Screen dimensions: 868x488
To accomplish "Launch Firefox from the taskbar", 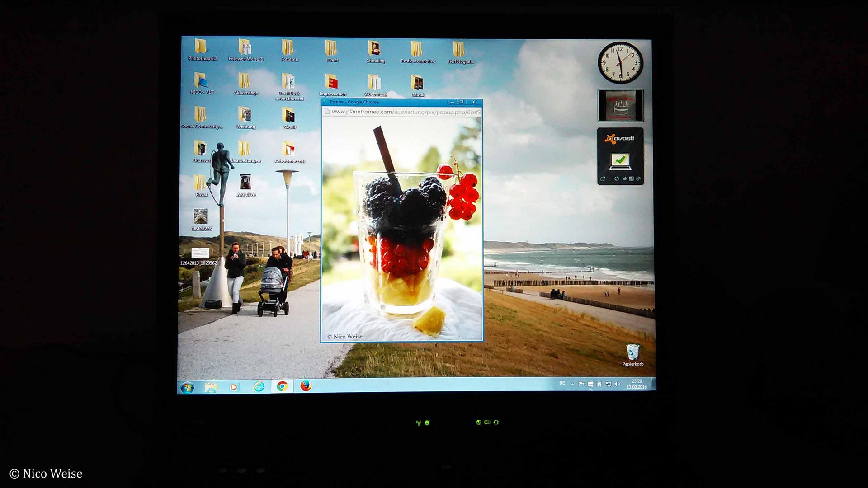I will (306, 385).
